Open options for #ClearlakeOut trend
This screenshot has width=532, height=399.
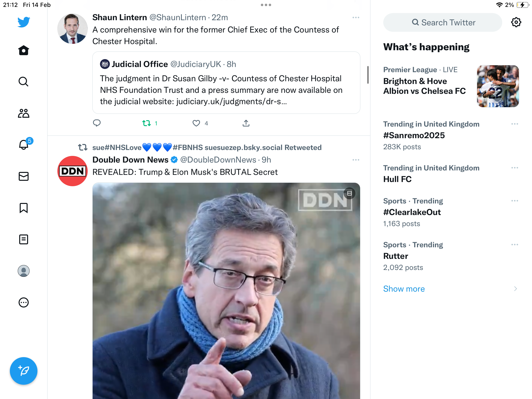click(x=515, y=201)
